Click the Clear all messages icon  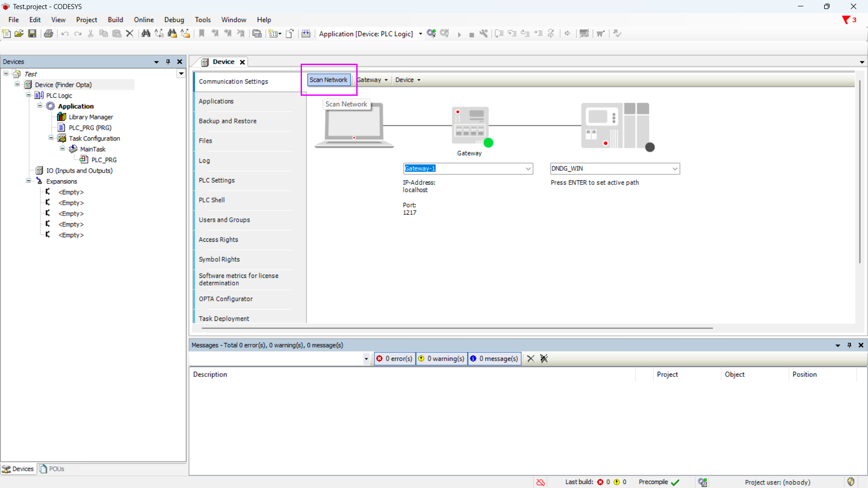click(x=544, y=358)
